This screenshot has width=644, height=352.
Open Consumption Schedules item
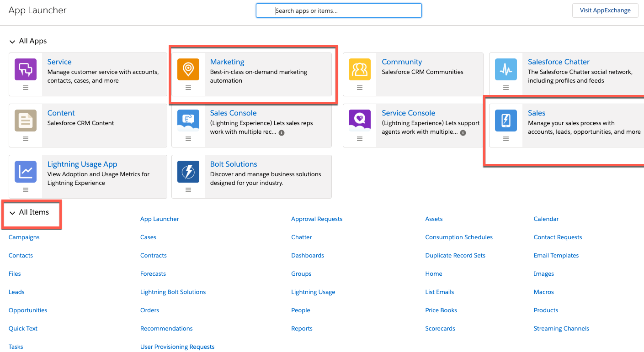[x=459, y=237]
